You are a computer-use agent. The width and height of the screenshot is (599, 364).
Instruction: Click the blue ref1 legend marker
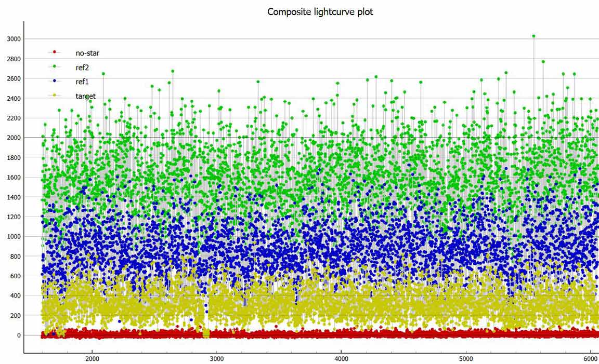[54, 82]
